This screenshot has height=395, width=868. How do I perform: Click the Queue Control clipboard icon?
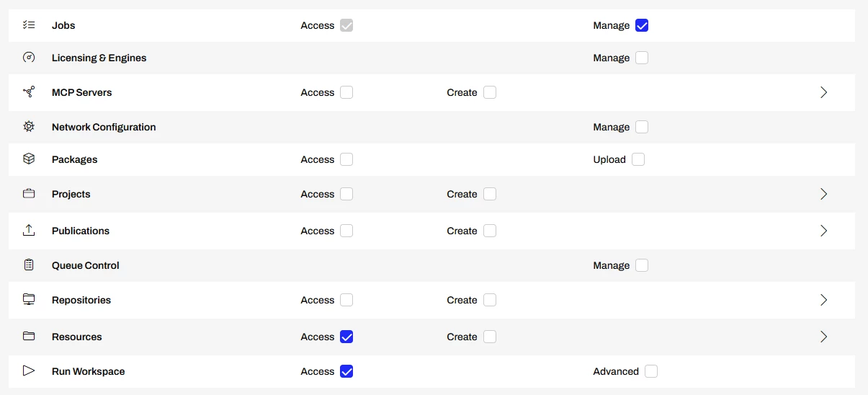(x=29, y=265)
